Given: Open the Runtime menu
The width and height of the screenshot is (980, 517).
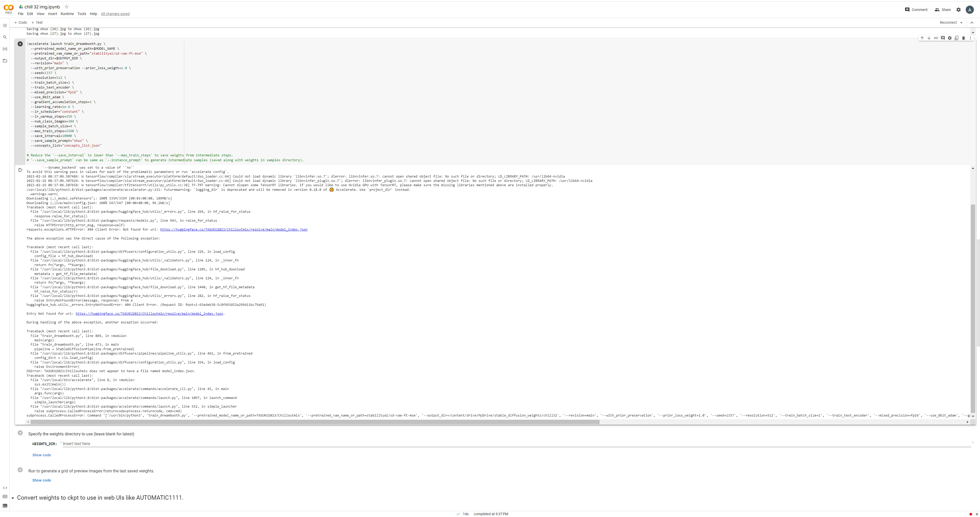Looking at the screenshot, I should coord(67,14).
